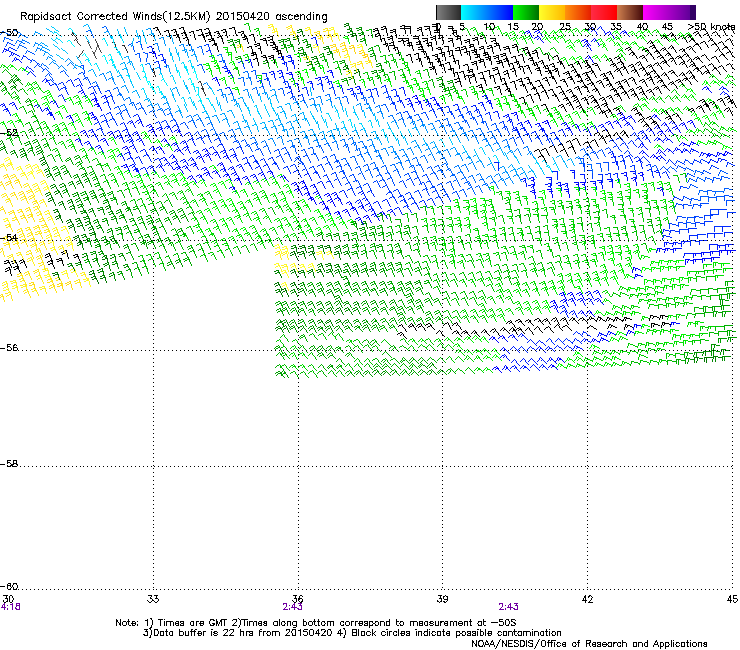Click the '-60' latitude axis label
The image size is (740, 650).
(x=9, y=587)
